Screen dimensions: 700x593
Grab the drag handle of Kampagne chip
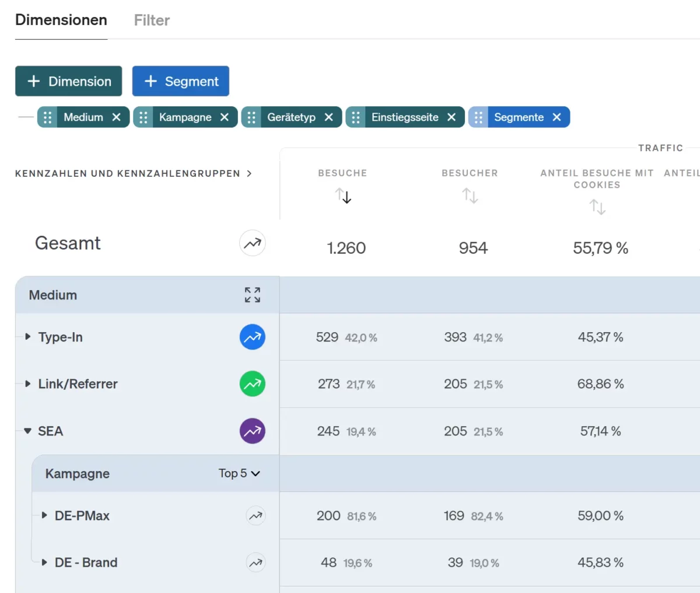point(143,117)
